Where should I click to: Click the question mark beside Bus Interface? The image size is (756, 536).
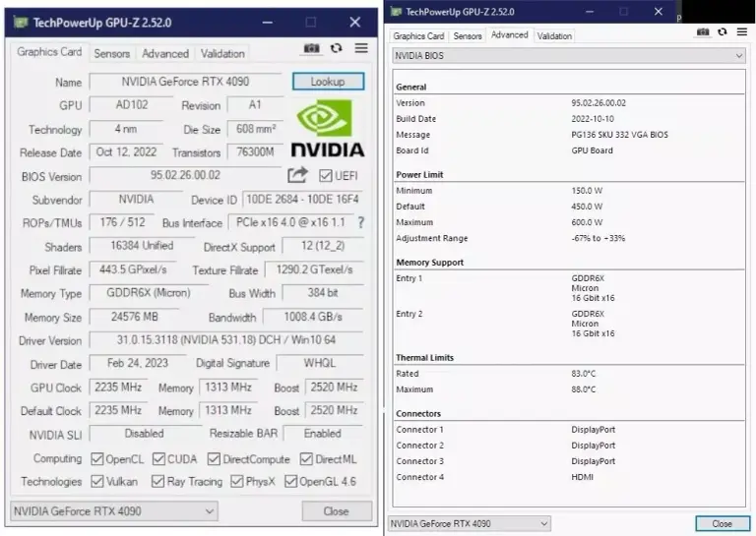[x=360, y=222]
